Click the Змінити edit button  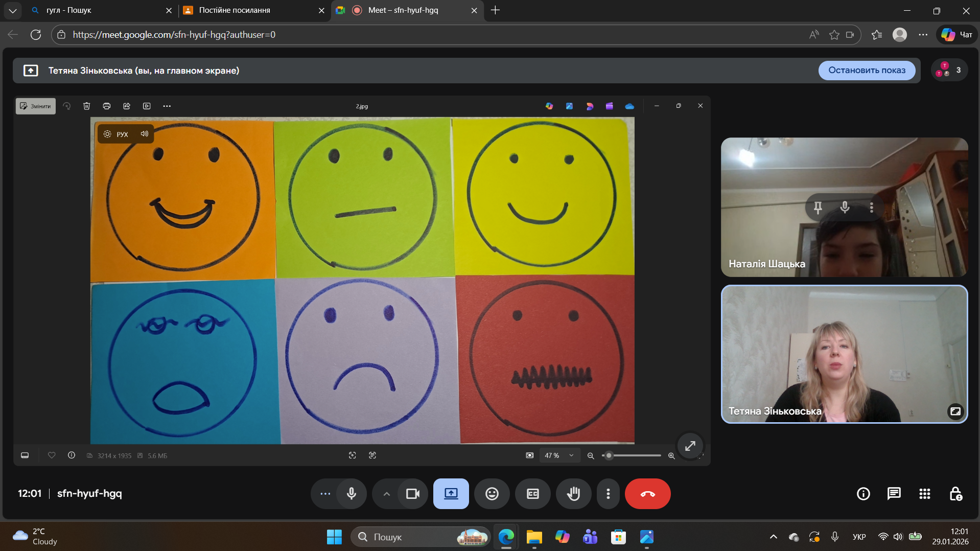pos(36,106)
